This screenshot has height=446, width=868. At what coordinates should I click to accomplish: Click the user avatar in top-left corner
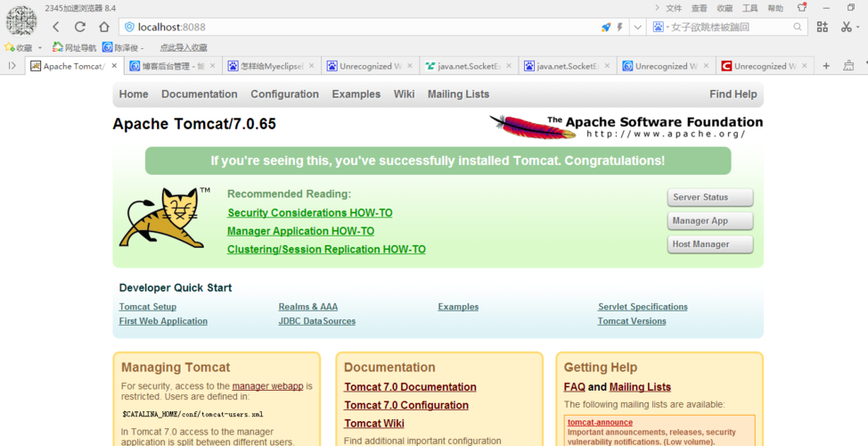point(21,21)
